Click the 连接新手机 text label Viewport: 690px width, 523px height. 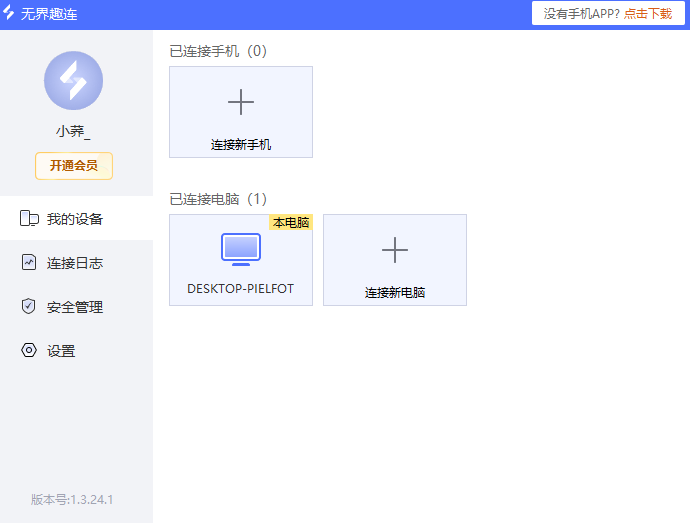(x=241, y=145)
